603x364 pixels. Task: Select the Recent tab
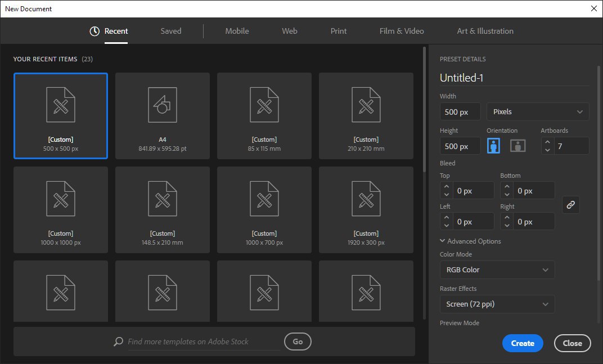[116, 31]
